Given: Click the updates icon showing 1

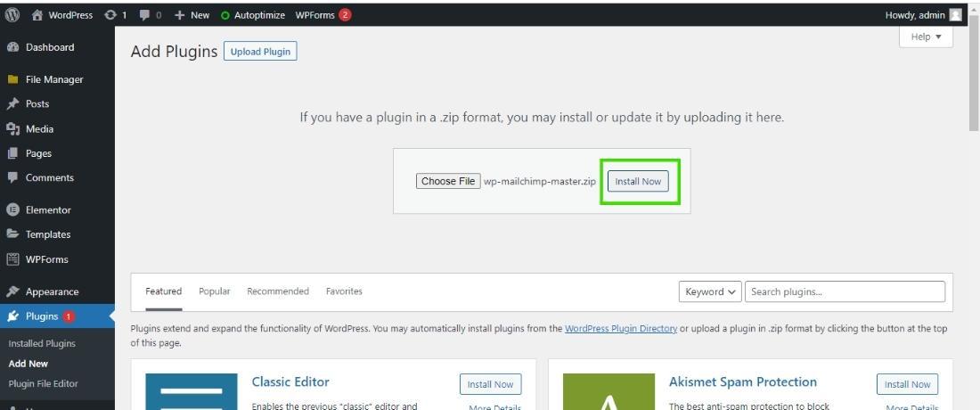Looking at the screenshot, I should (110, 15).
